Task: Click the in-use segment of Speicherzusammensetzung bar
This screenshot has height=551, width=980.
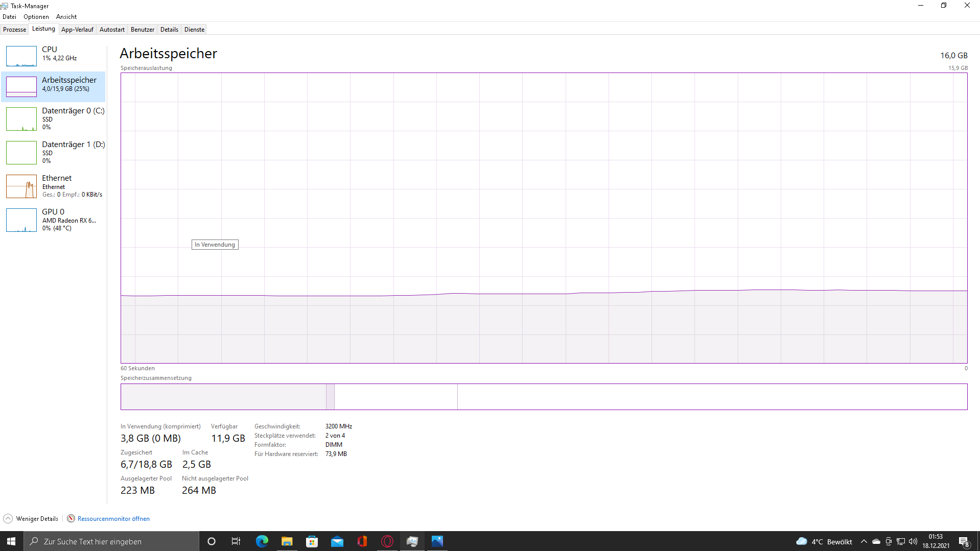Action: click(x=223, y=397)
